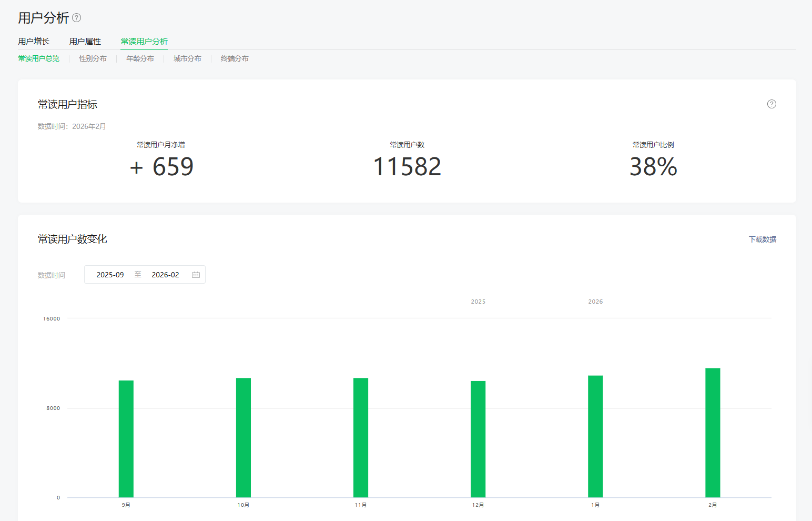Switch to 用户增长 tab

pos(34,42)
